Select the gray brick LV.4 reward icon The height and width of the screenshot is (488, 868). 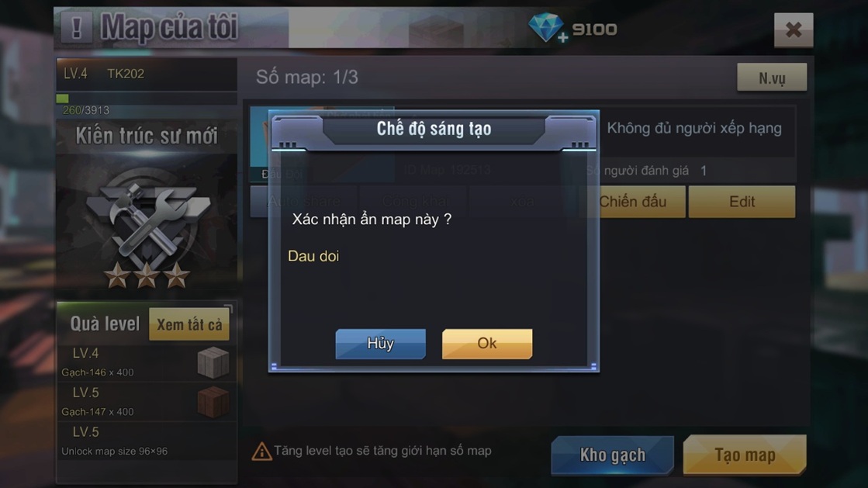point(213,363)
